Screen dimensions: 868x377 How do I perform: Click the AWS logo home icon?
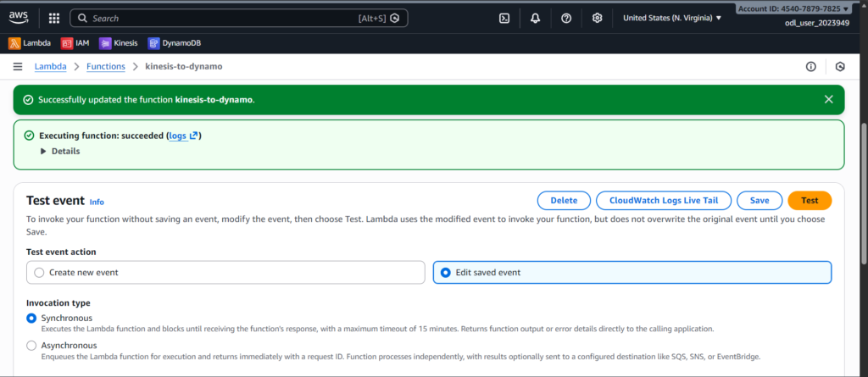[x=19, y=18]
